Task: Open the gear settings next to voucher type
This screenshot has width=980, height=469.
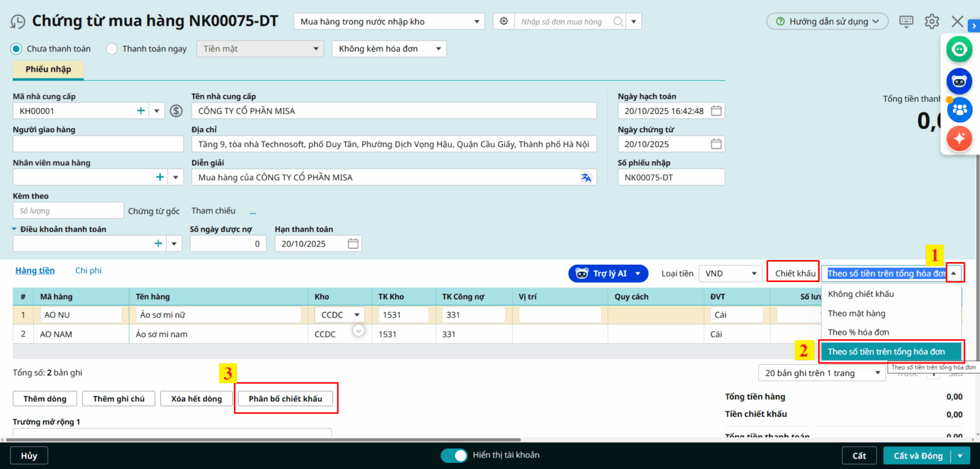Action: [x=503, y=21]
